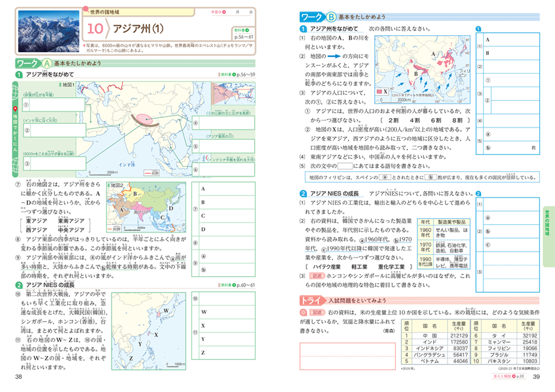Click the Himalaya mountain photo
555x392 pixels.
49,31
